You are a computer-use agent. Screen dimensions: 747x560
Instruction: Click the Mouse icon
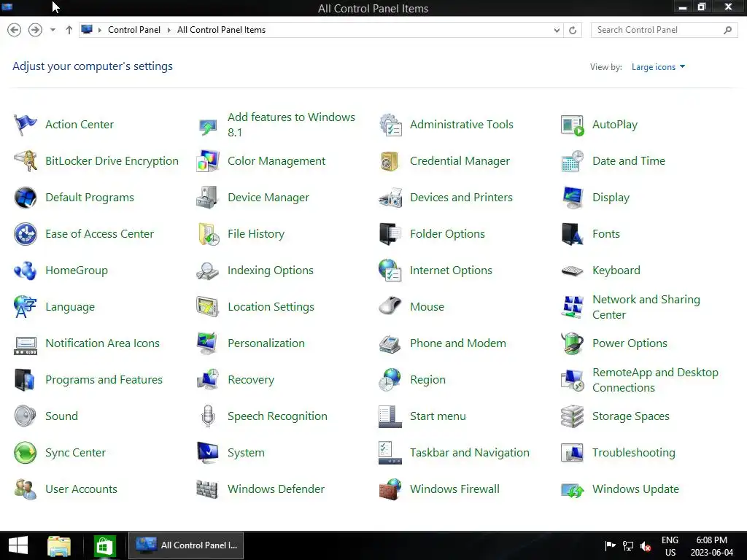tap(390, 307)
